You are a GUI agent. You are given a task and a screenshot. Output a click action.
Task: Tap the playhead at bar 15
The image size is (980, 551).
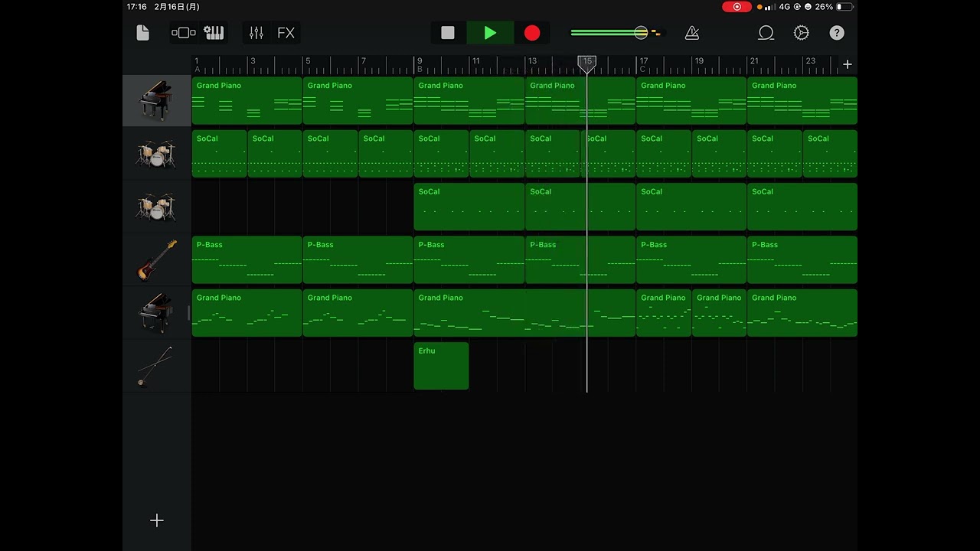pyautogui.click(x=587, y=64)
